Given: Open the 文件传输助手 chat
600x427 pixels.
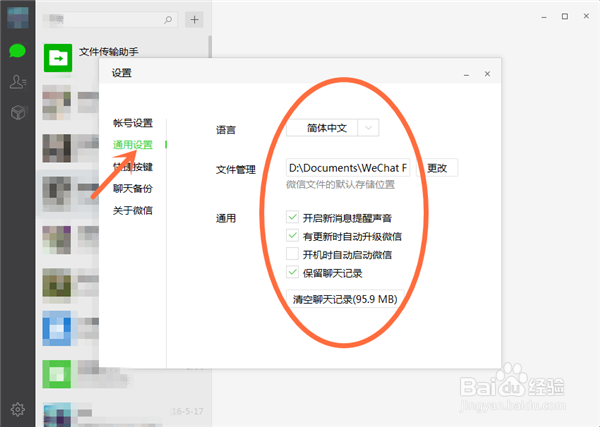Looking at the screenshot, I should (x=123, y=58).
